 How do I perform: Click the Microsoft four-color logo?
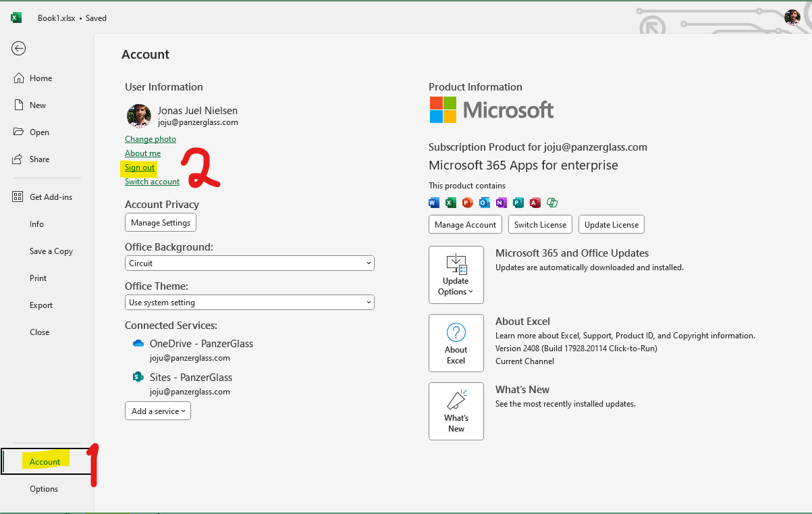click(x=443, y=109)
